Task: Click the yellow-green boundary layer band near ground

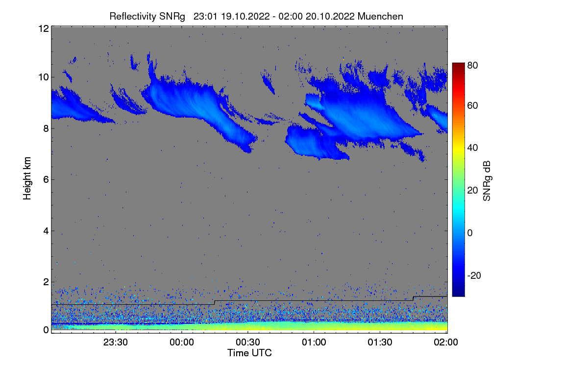Action: point(249,326)
